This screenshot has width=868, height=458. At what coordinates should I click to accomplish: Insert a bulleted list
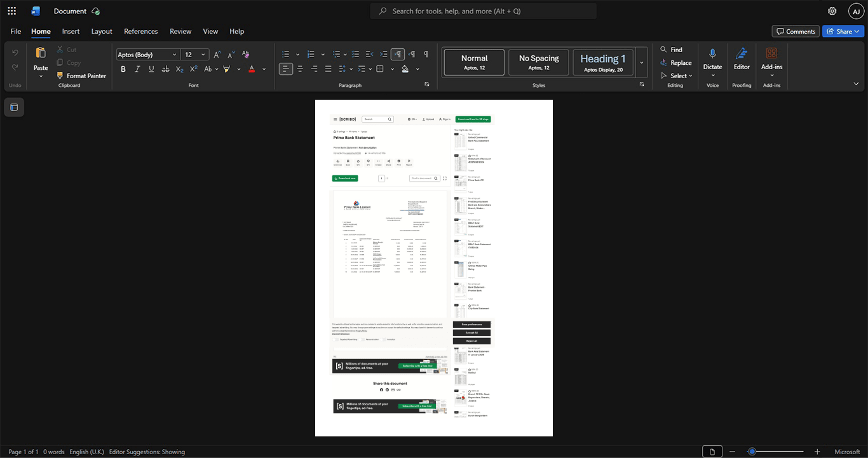coord(286,55)
